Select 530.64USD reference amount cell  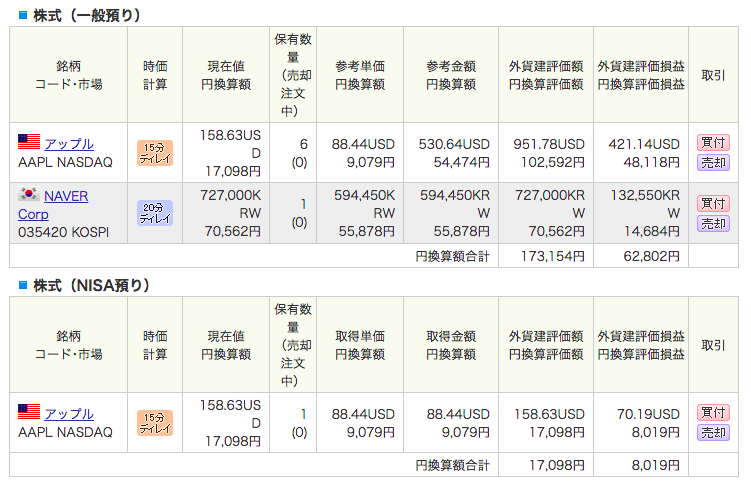point(454,144)
